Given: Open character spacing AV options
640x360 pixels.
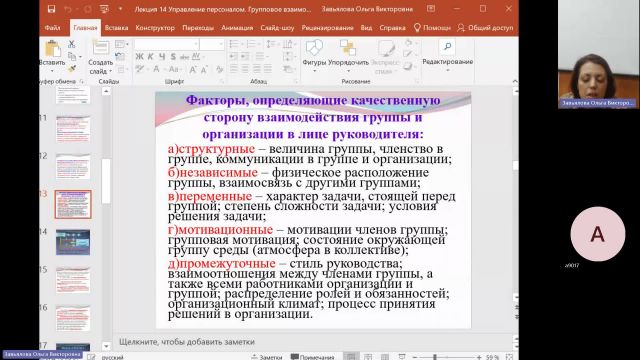Looking at the screenshot, I should [x=197, y=56].
